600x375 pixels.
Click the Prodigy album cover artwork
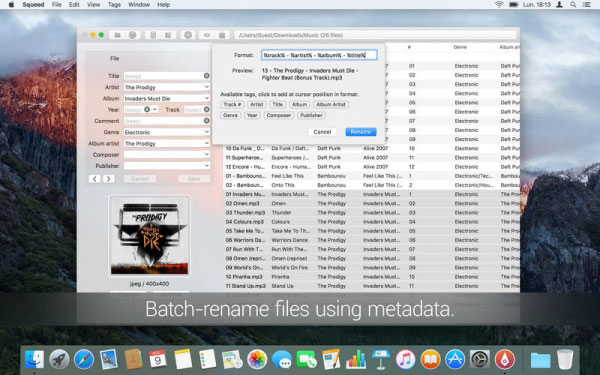(150, 235)
